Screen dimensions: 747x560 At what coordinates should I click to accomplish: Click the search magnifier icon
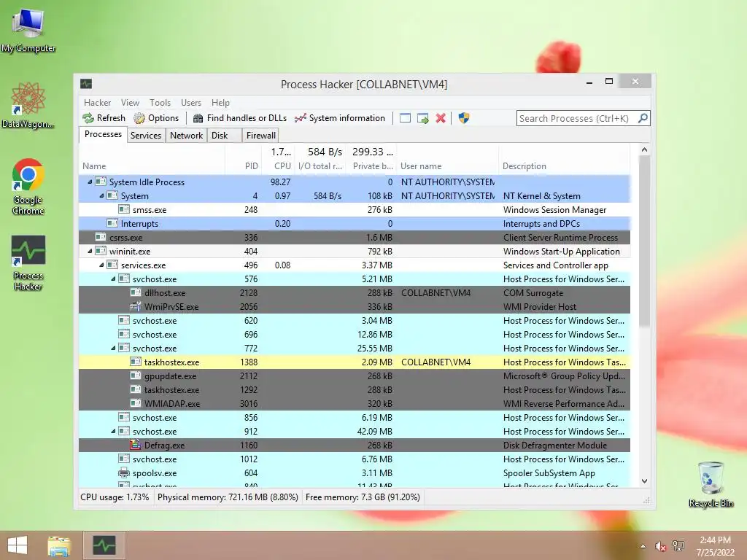[x=643, y=117]
